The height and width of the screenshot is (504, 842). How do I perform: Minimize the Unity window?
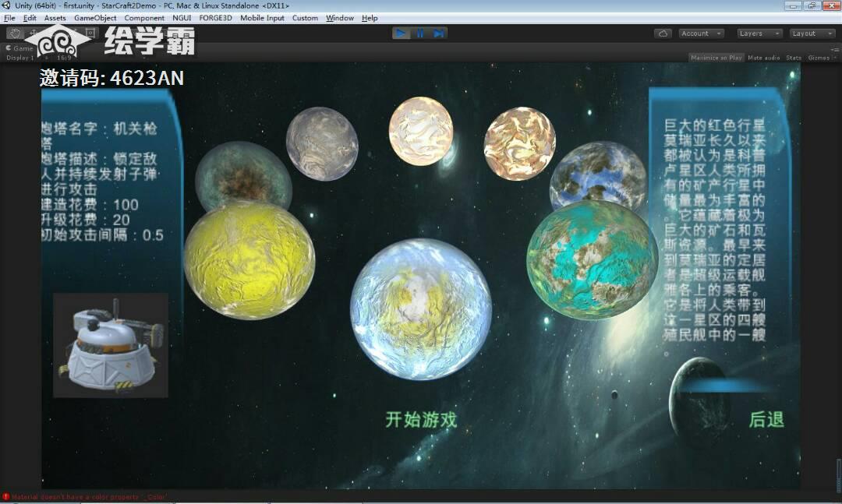tap(793, 6)
